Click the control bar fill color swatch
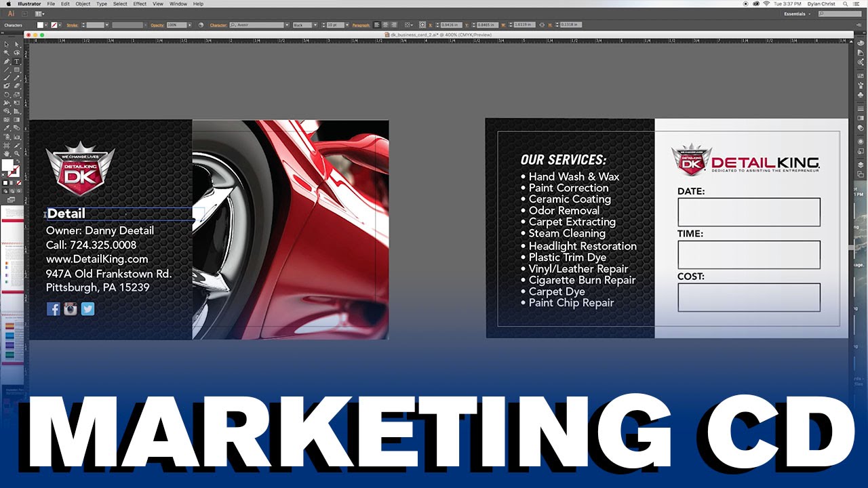The image size is (868, 488). [40, 25]
